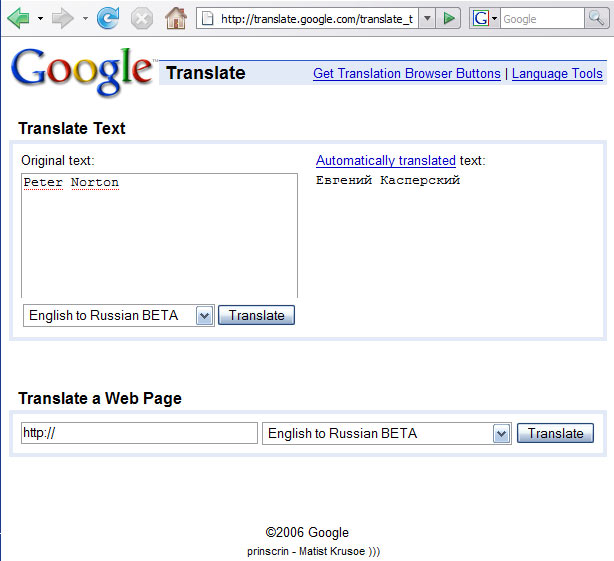Click the green Go arrow button
Screen dimensions: 614x561
[449, 18]
